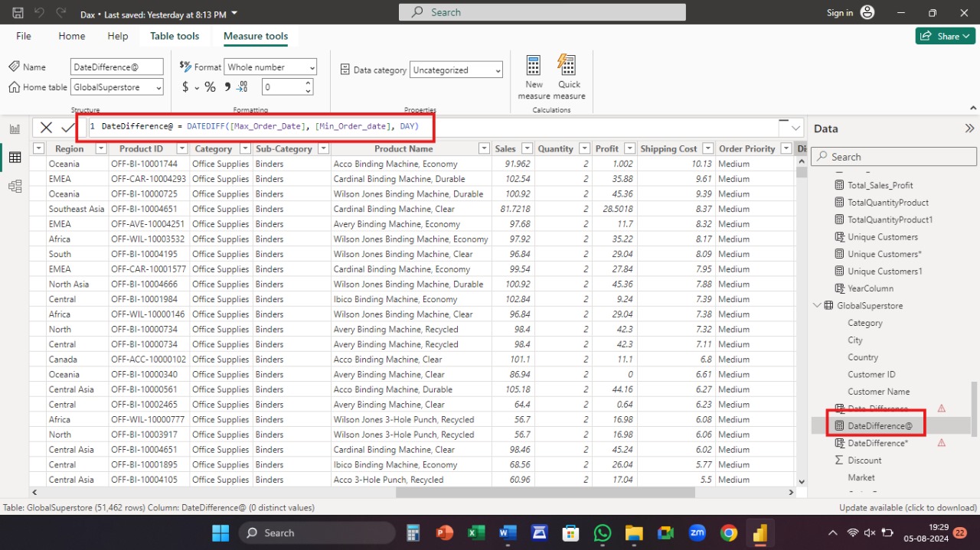
Task: Select the Discount field in Data pane
Action: tap(864, 460)
